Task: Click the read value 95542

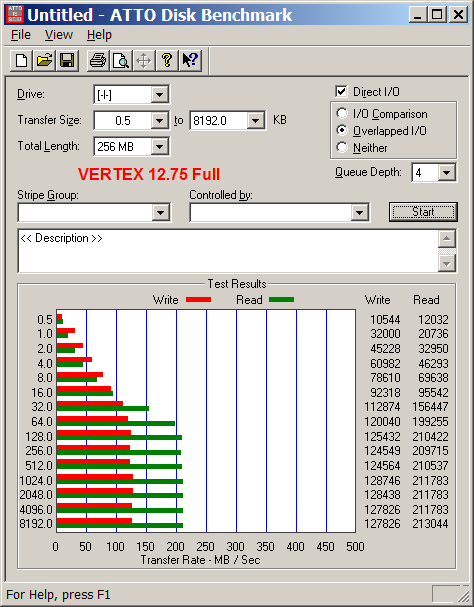Action: pyautogui.click(x=433, y=393)
